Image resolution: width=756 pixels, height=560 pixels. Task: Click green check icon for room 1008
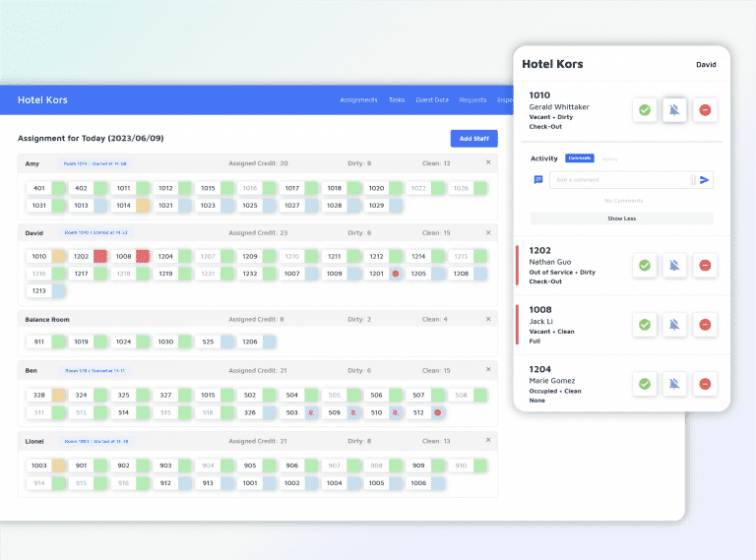645,324
